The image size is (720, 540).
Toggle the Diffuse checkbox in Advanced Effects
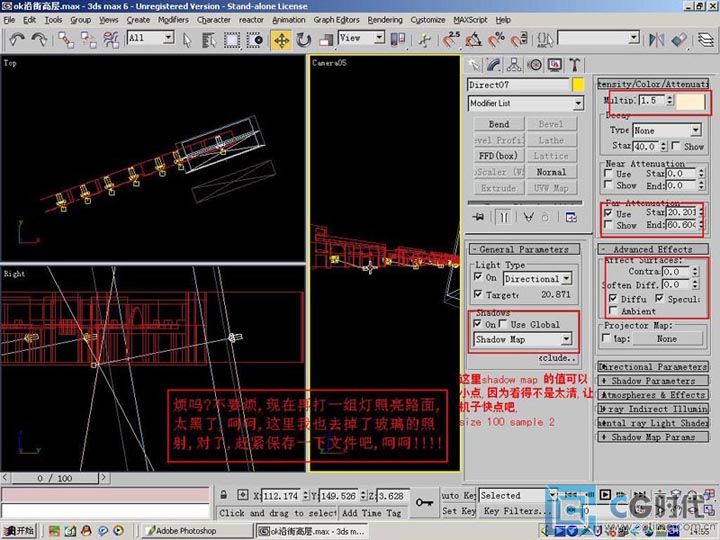(x=613, y=298)
